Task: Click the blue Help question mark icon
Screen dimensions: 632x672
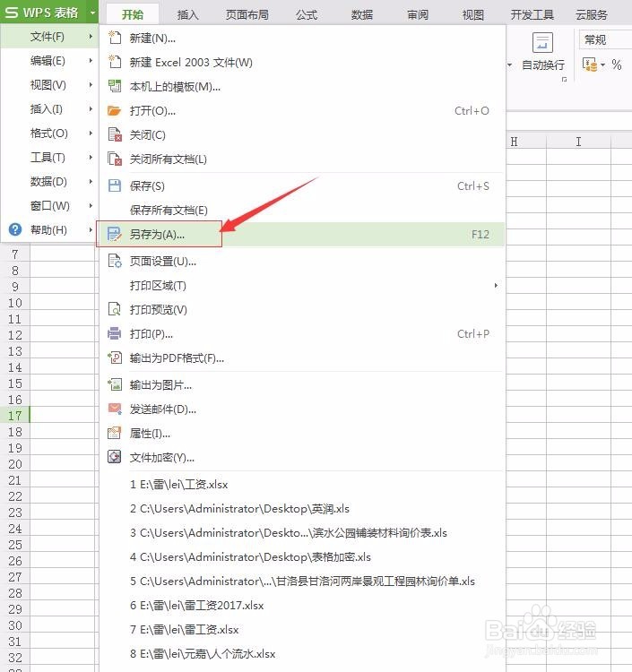Action: (x=15, y=229)
